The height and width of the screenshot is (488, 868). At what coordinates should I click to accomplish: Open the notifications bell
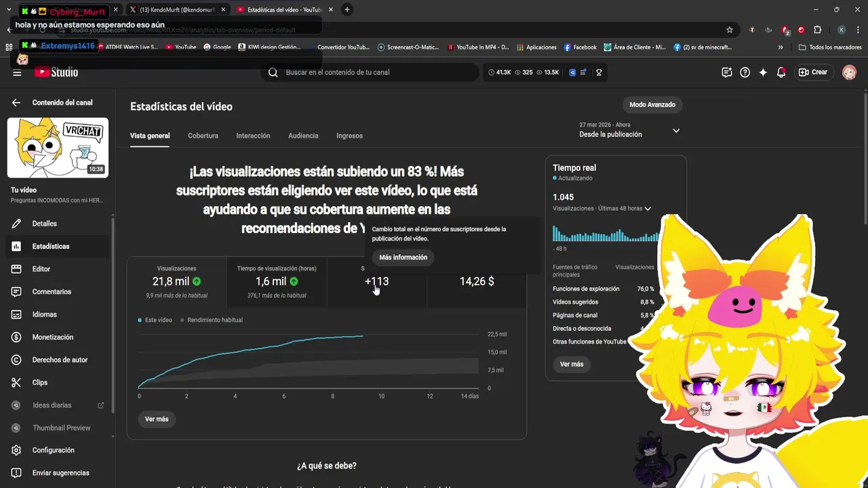coord(781,73)
